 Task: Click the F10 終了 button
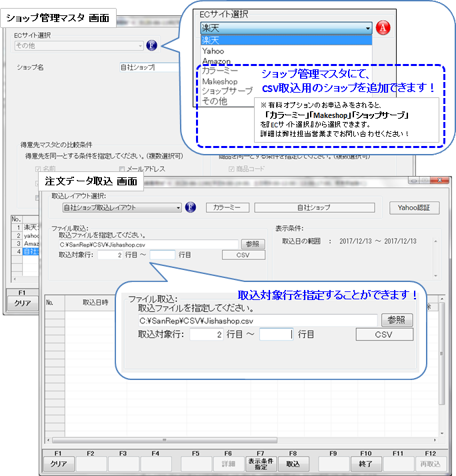pos(365,463)
